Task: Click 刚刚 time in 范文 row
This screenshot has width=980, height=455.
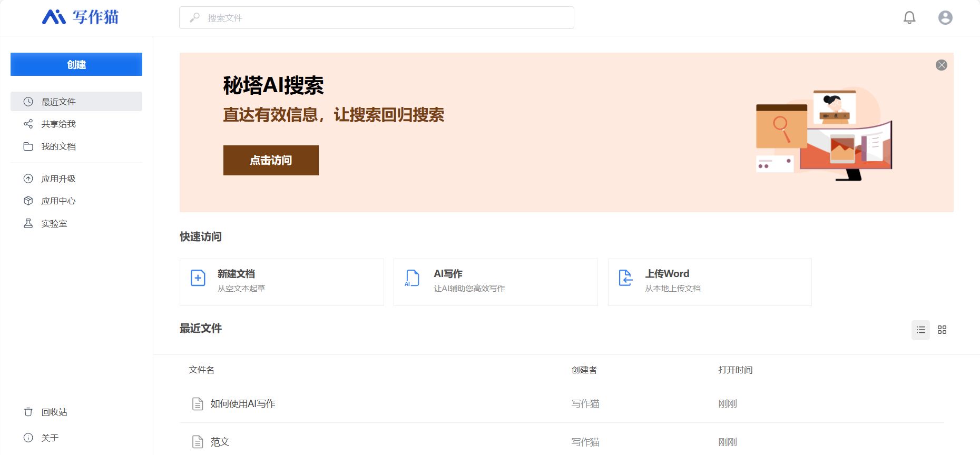Action: 728,442
